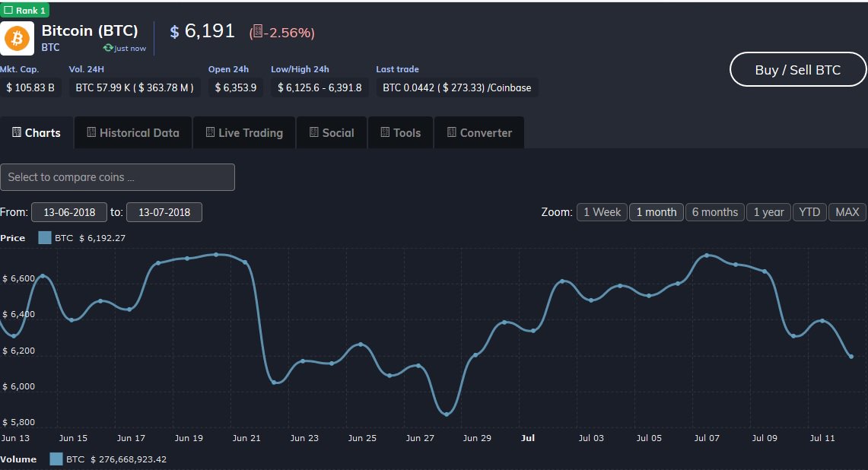Open the Live Trading tab
This screenshot has width=868, height=470.
[x=244, y=132]
